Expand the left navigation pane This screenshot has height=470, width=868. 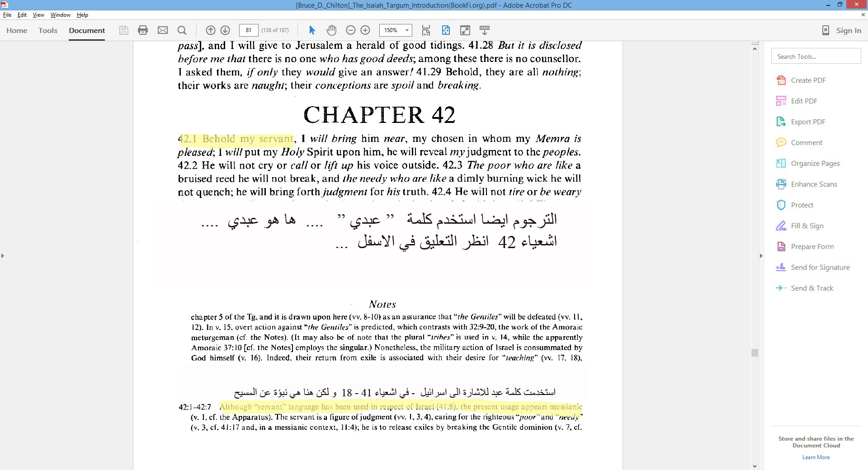coord(3,256)
